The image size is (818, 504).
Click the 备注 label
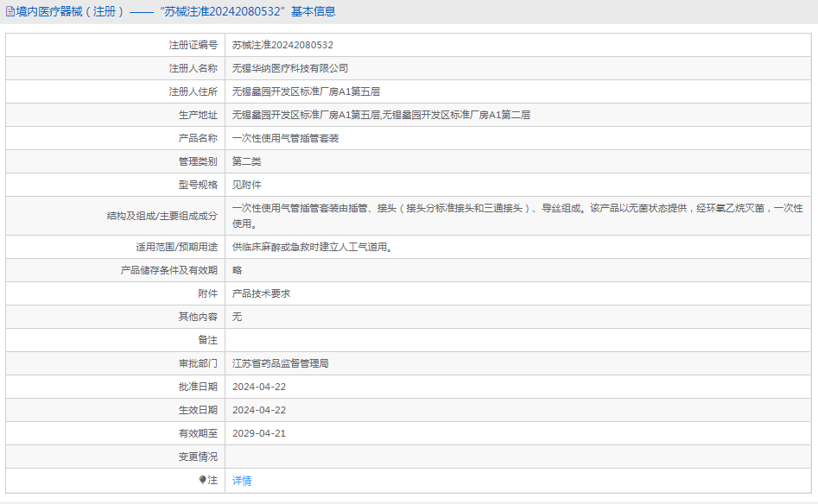207,340
